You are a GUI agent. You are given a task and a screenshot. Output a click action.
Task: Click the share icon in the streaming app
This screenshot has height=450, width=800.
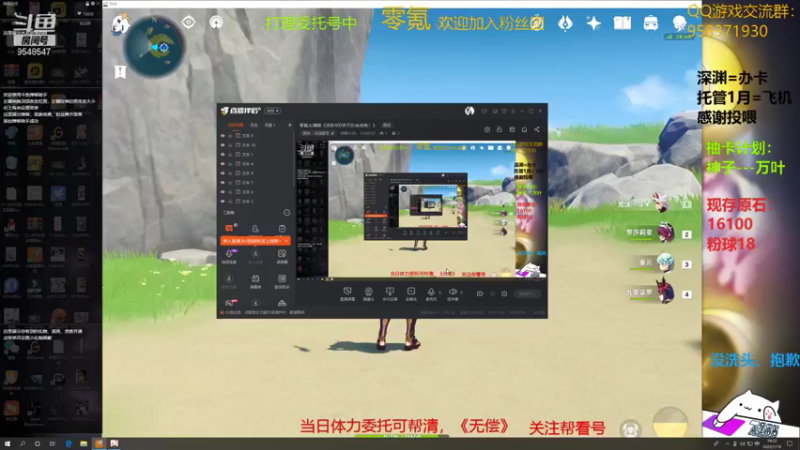[537, 130]
